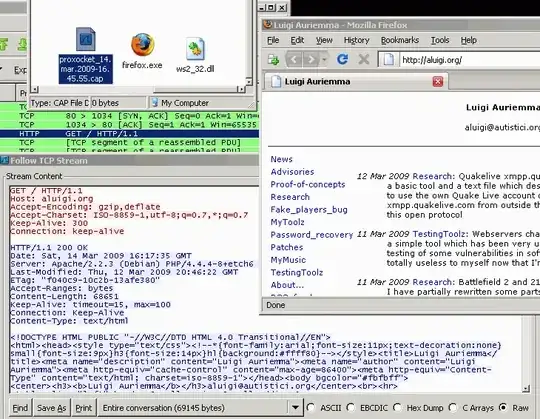The image size is (540, 419).
Task: Select the proxocket .cap file icon
Action: tap(86, 39)
